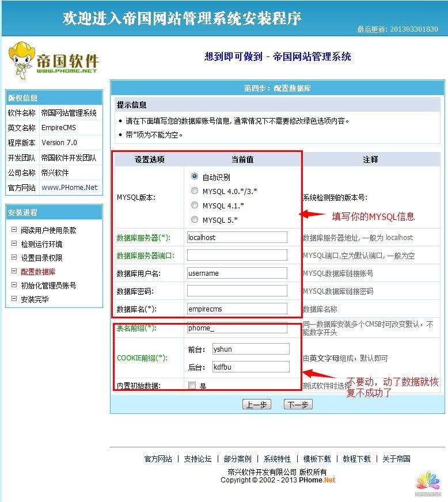Click the box icon beside 设置目录权限

pyautogui.click(x=14, y=257)
